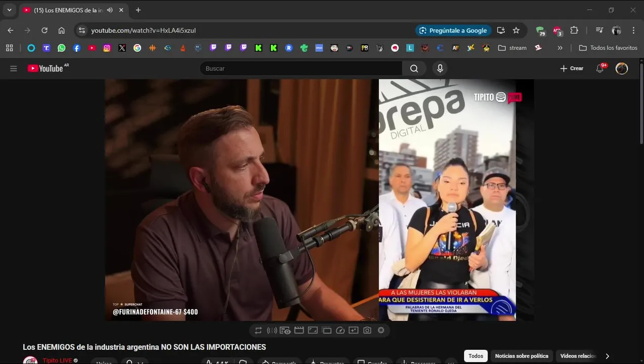Open the Instagram bookmark

[107, 48]
